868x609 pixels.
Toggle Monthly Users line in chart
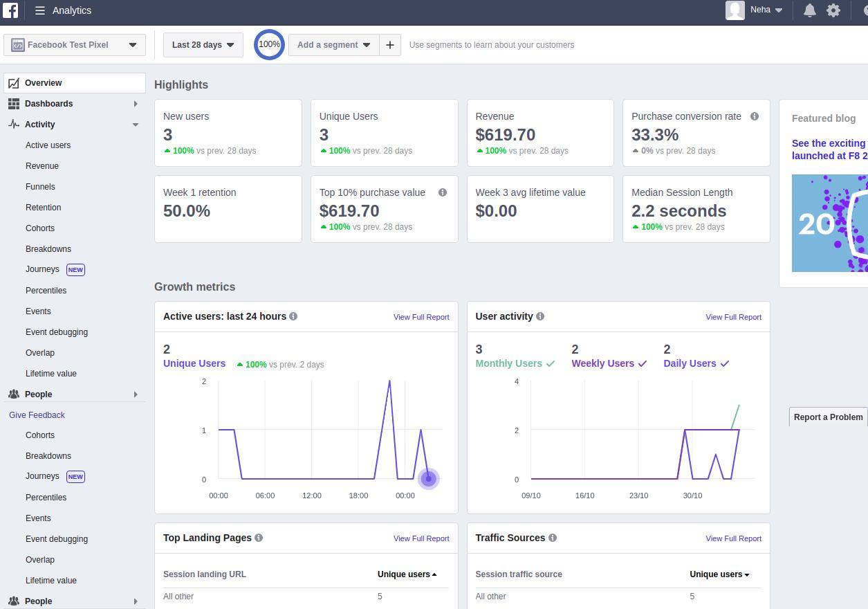point(515,363)
